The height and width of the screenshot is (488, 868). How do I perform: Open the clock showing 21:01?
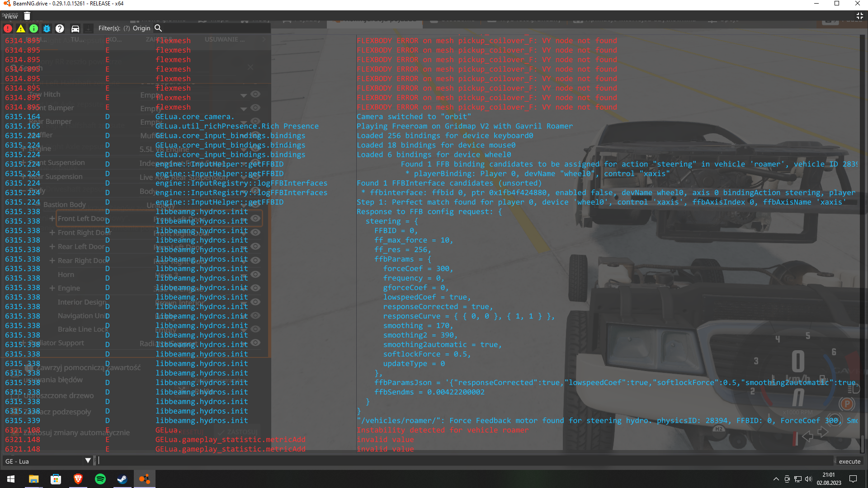point(829,479)
